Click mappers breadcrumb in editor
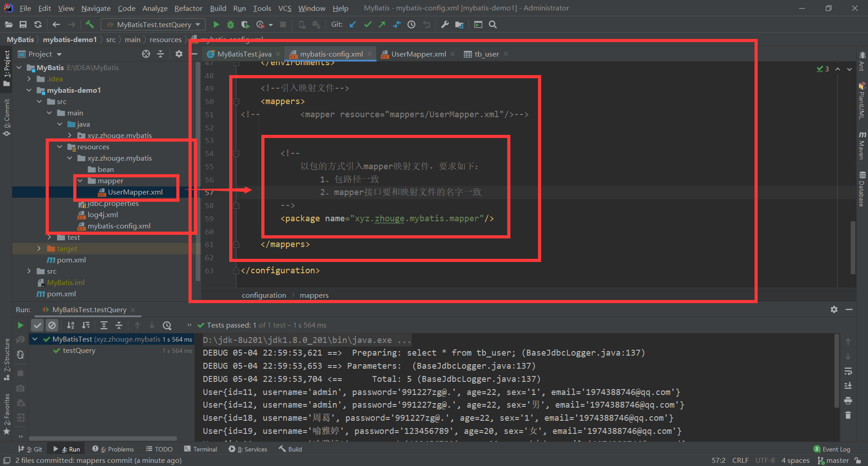The width and height of the screenshot is (868, 466). point(314,295)
